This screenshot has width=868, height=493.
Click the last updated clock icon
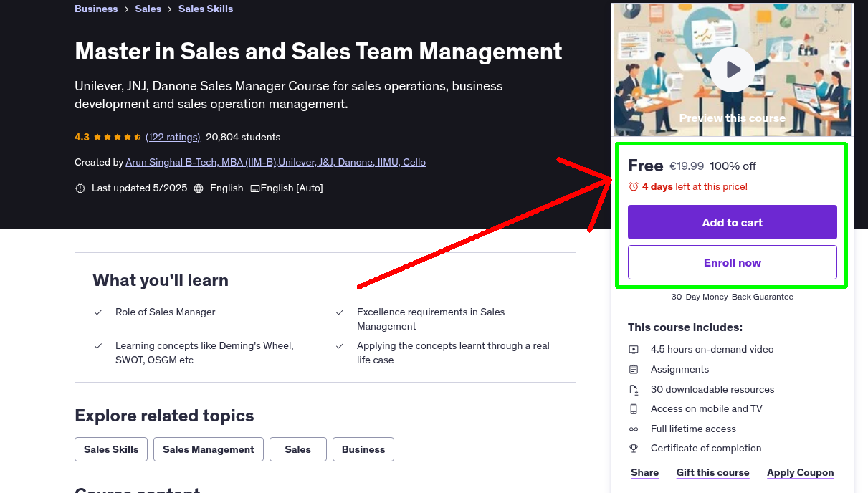[x=80, y=188]
